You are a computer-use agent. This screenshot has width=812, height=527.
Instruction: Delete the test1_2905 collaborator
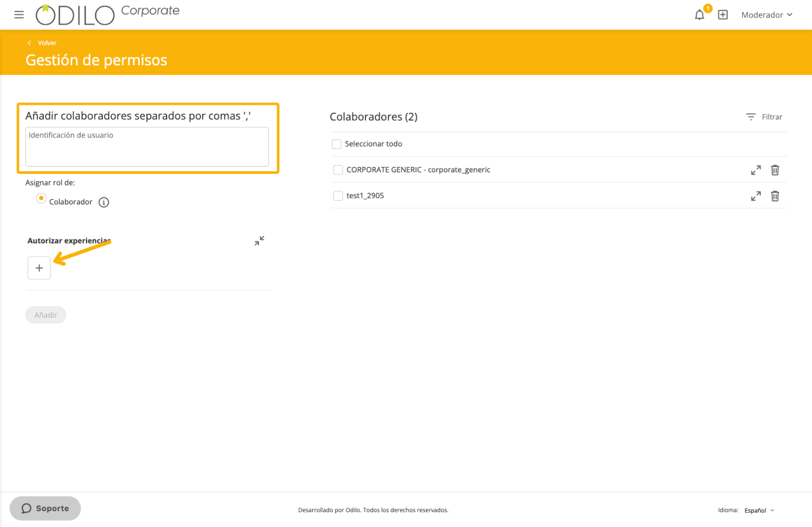tap(775, 196)
